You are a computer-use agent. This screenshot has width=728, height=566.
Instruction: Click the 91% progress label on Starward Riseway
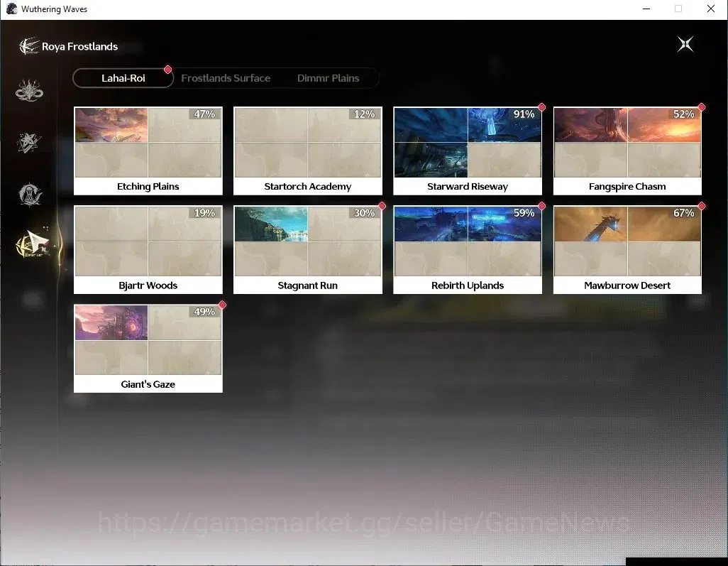pyautogui.click(x=524, y=114)
